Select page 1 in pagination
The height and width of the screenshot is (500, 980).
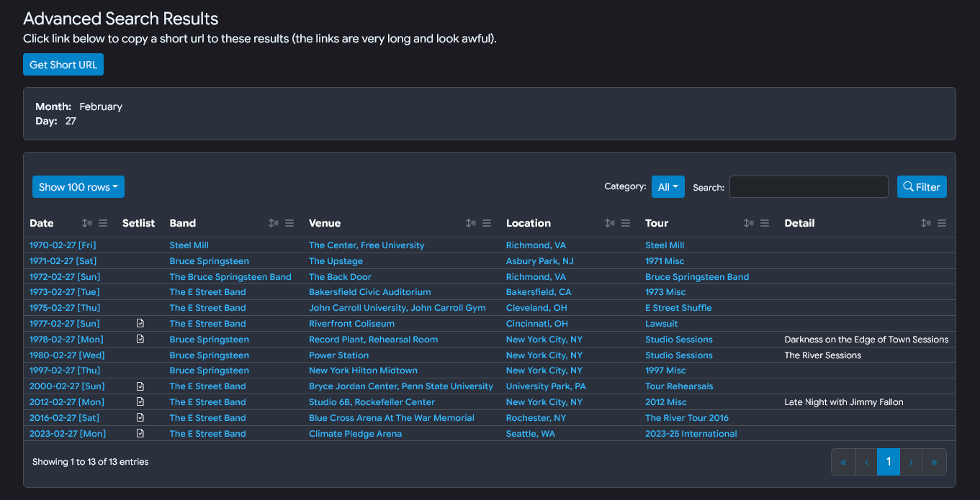(x=889, y=462)
